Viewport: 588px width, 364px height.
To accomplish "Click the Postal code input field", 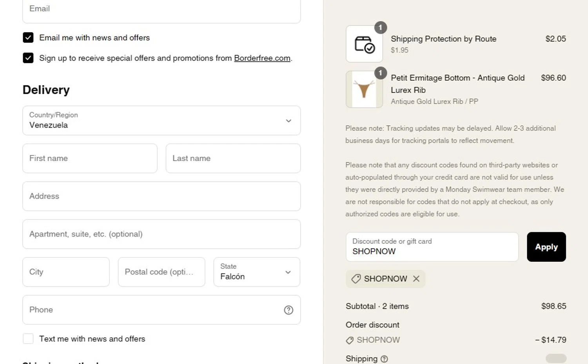I will [161, 272].
